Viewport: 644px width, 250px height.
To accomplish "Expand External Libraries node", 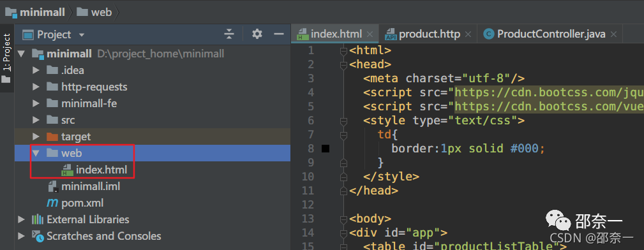I will (21, 219).
